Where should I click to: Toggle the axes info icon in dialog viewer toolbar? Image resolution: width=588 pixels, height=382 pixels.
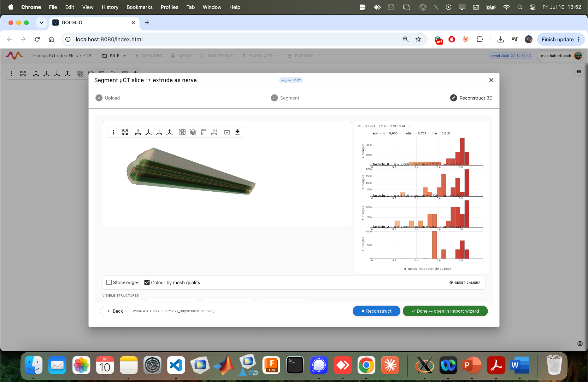[214, 132]
